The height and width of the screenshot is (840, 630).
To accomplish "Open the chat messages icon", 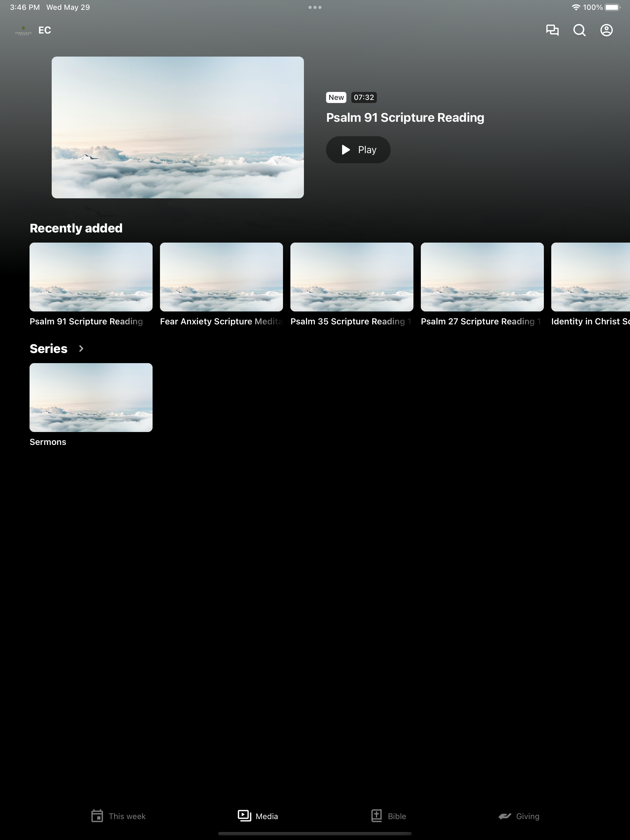I will pos(552,30).
